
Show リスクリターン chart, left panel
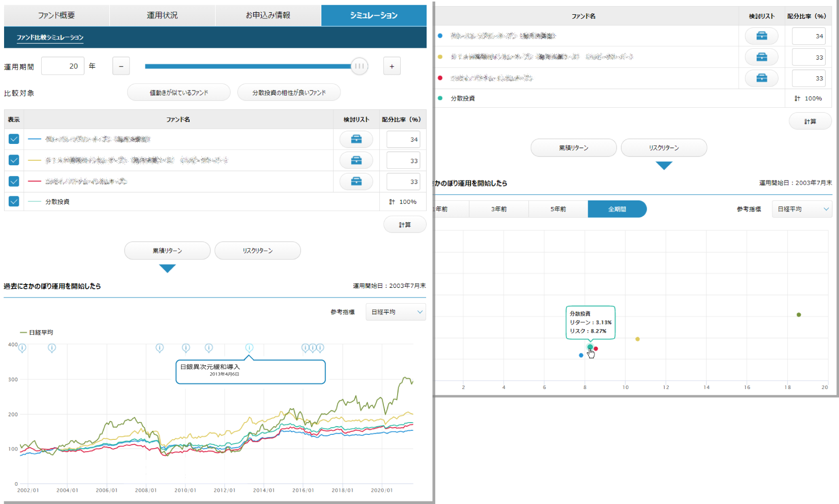click(257, 251)
